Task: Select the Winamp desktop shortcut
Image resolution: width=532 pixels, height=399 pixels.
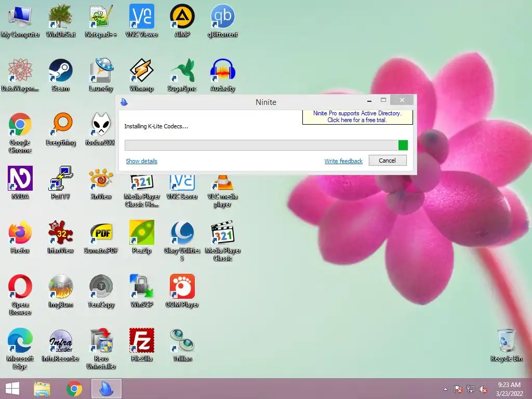Action: tap(141, 75)
